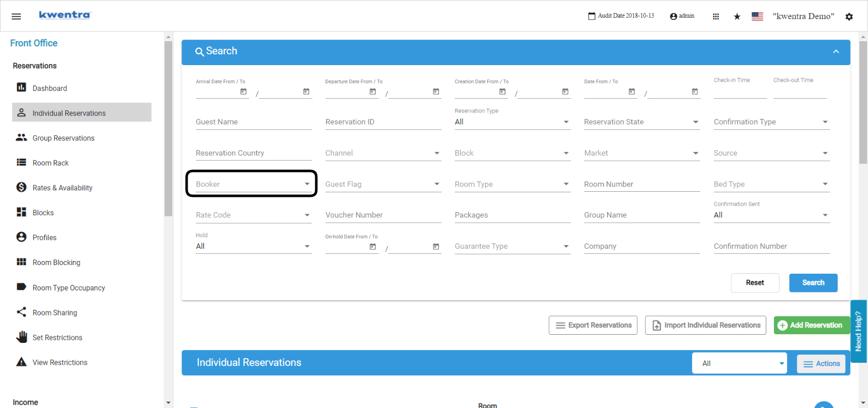Open the Channel dropdown
The width and height of the screenshot is (868, 408).
(x=383, y=153)
